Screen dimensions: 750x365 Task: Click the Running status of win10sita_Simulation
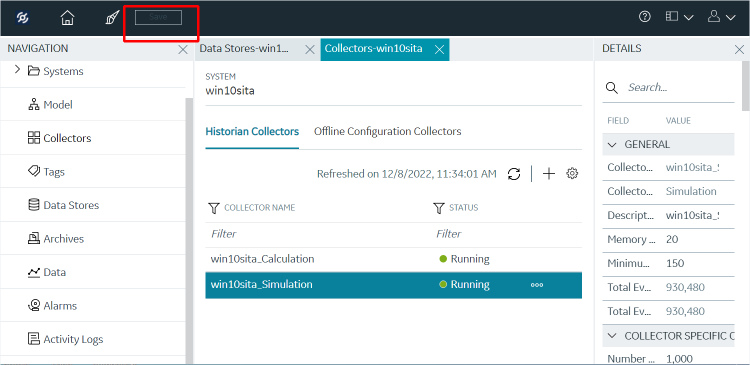[464, 285]
